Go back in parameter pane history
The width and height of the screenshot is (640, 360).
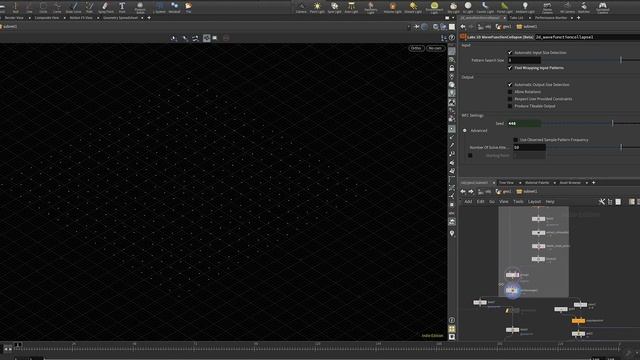tap(463, 27)
